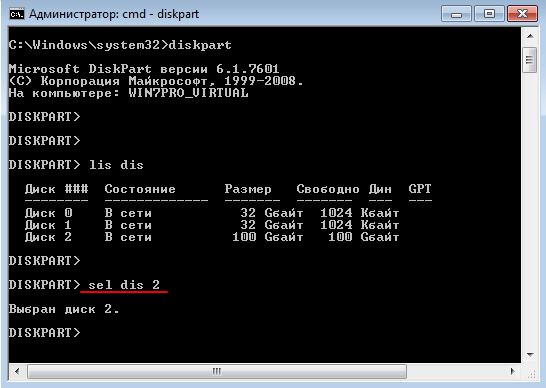Click the horizontal scrollbar right arrow
546x388 pixels.
pyautogui.click(x=512, y=371)
